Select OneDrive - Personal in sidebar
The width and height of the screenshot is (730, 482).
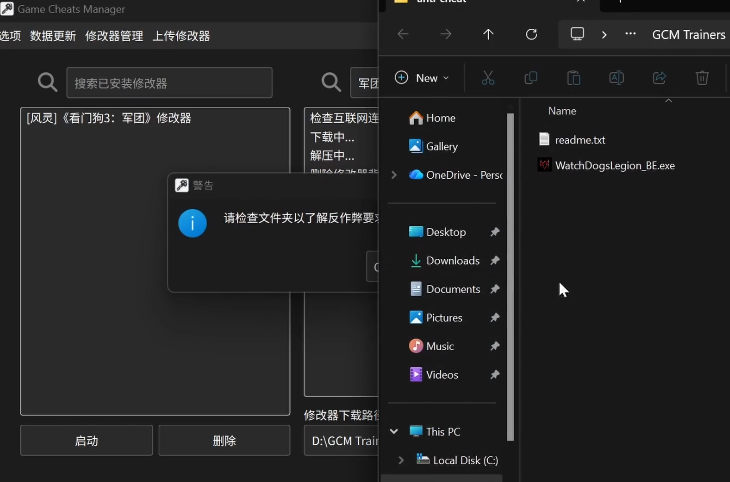pyautogui.click(x=455, y=175)
